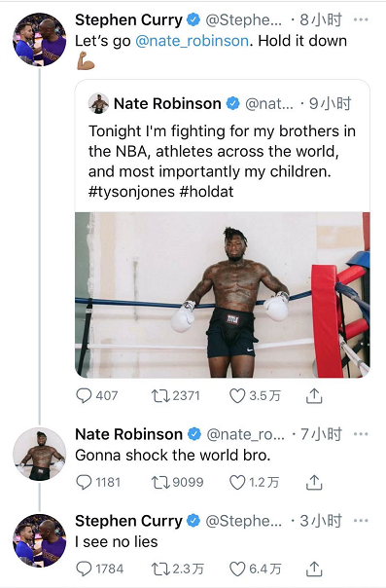Share the "I see no lies" tweet

314,569
